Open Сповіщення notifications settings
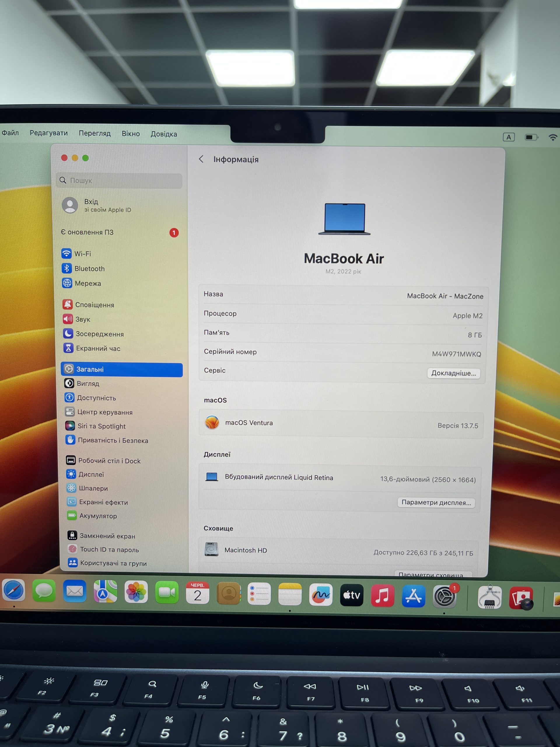 point(88,305)
